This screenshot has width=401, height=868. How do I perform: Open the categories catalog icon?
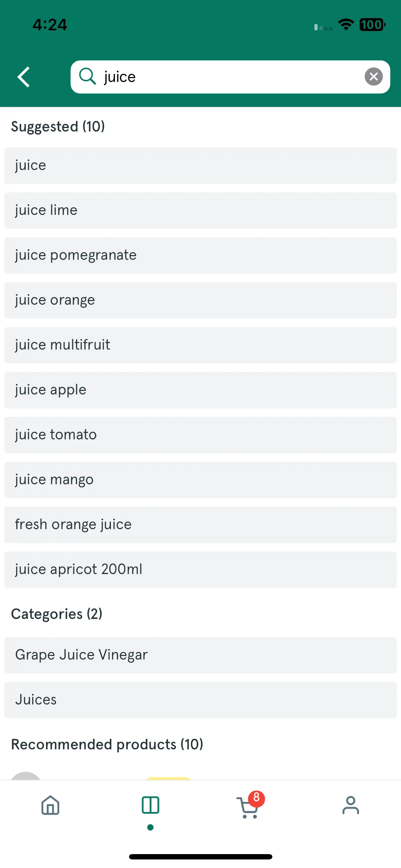pos(150,805)
